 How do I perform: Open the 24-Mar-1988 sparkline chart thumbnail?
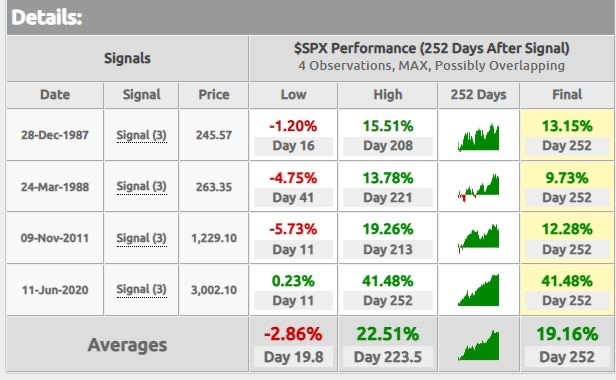click(x=478, y=188)
